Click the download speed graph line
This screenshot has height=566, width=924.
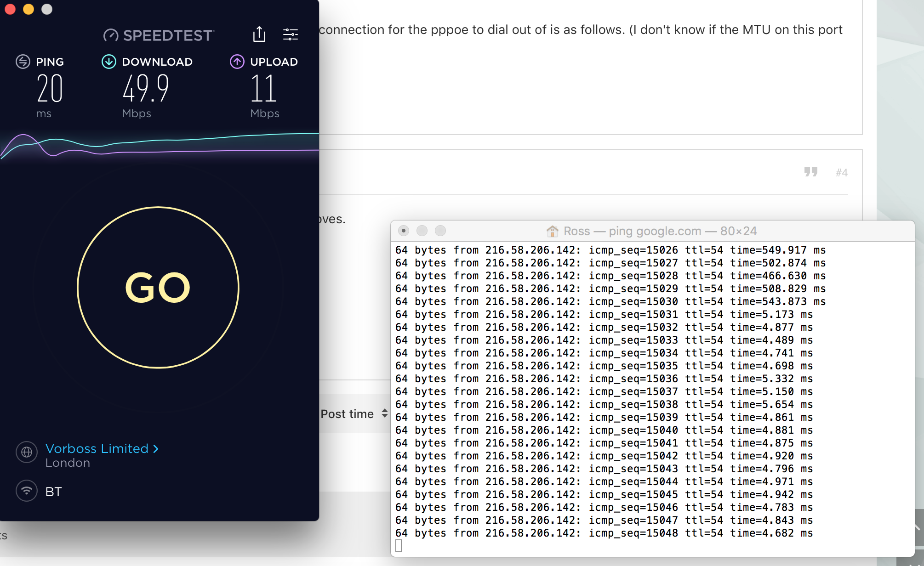pos(184,140)
